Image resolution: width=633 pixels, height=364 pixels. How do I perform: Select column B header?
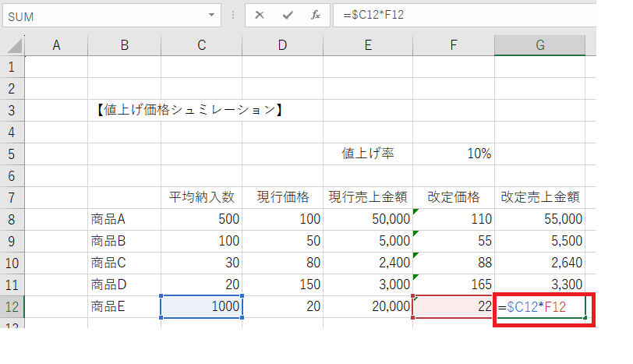[125, 45]
